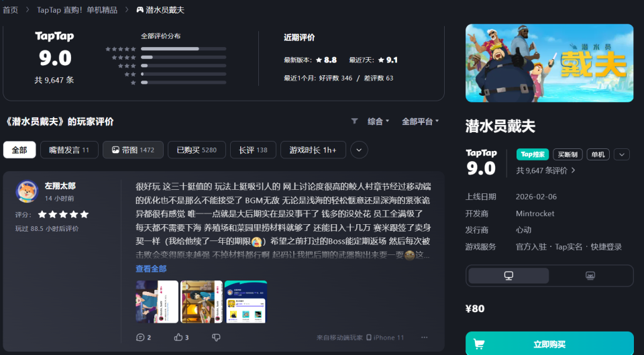
Task: Go to 首页 in breadcrumb
Action: [x=10, y=10]
